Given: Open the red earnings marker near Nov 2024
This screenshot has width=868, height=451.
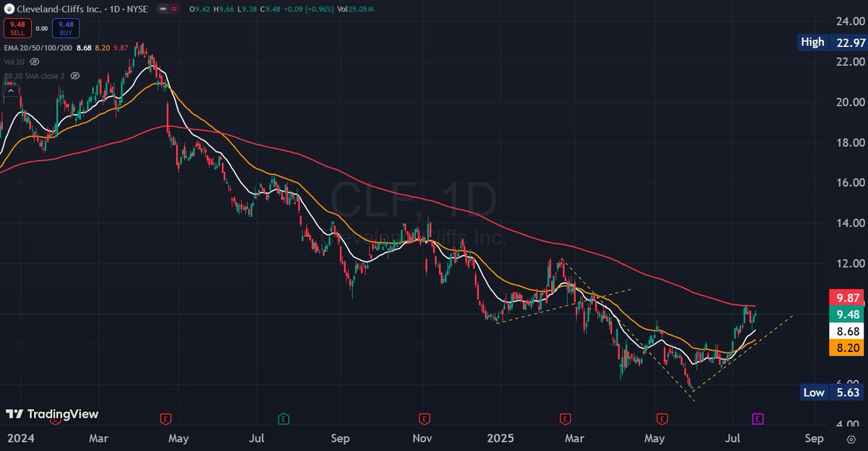Looking at the screenshot, I should pyautogui.click(x=423, y=418).
